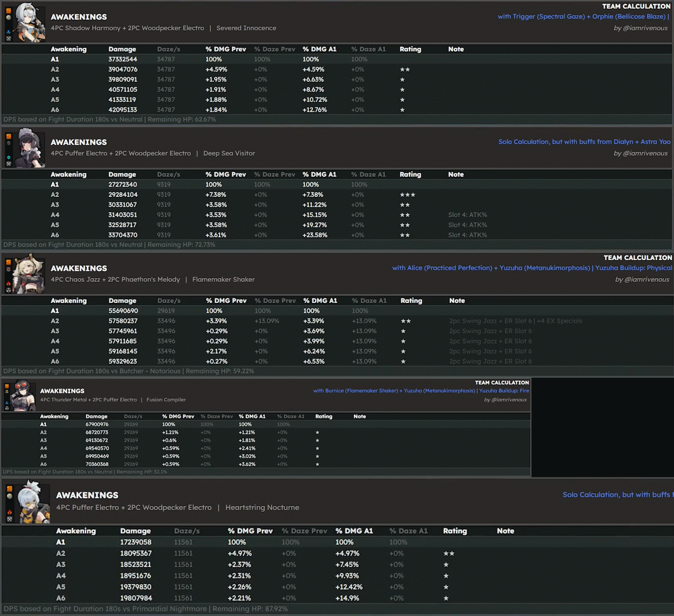Click the 'Deep Sea Visitor' weapon name
The height and width of the screenshot is (616, 674).
point(229,153)
